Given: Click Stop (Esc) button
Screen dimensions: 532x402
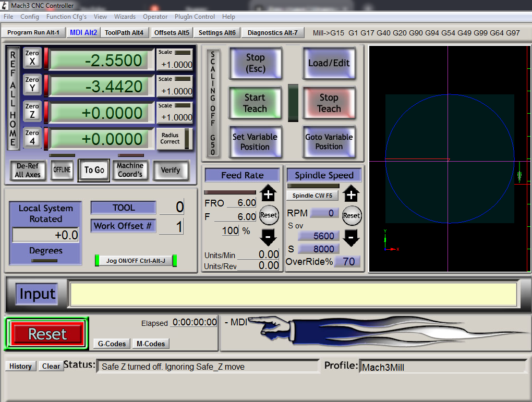Looking at the screenshot, I should [256, 63].
